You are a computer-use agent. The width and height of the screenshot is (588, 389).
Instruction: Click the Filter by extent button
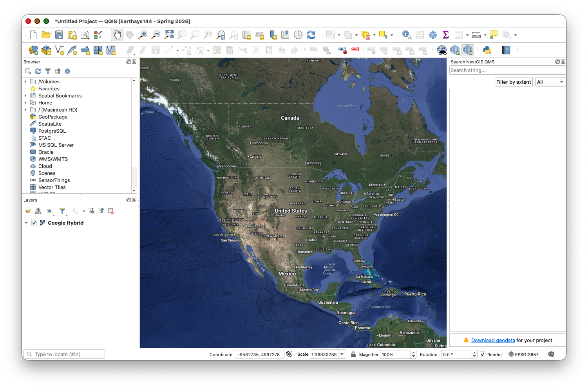(x=513, y=82)
